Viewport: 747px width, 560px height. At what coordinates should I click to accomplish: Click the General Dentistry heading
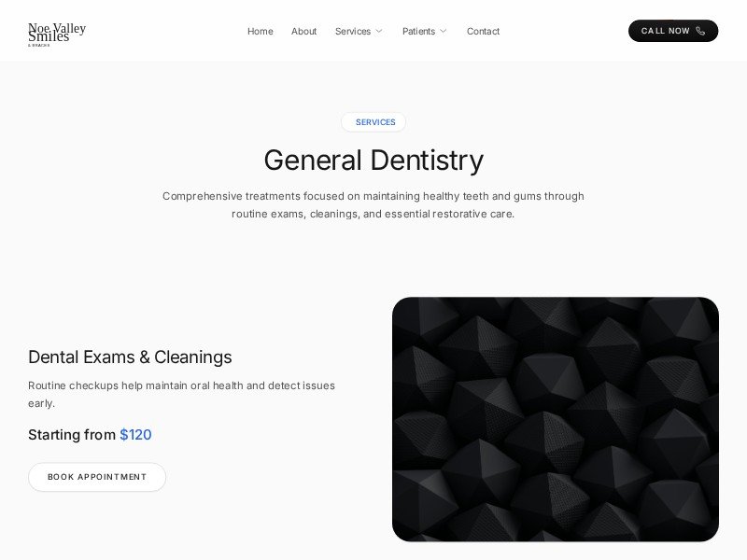pos(373,160)
